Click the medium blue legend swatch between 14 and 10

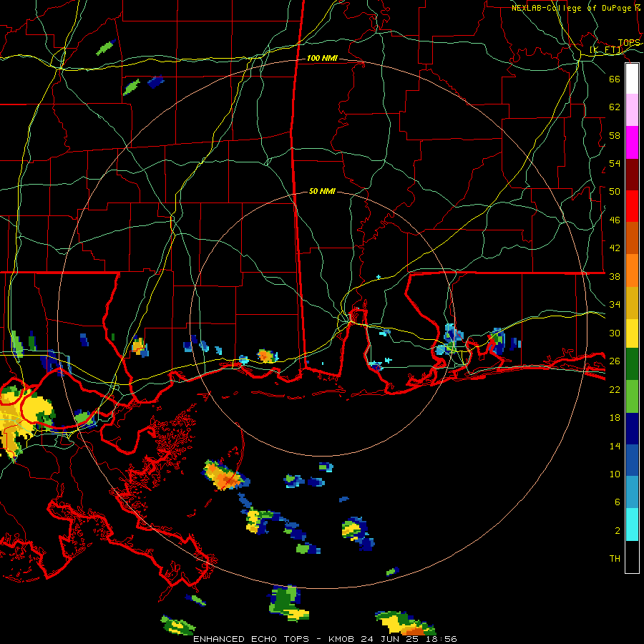[632, 460]
